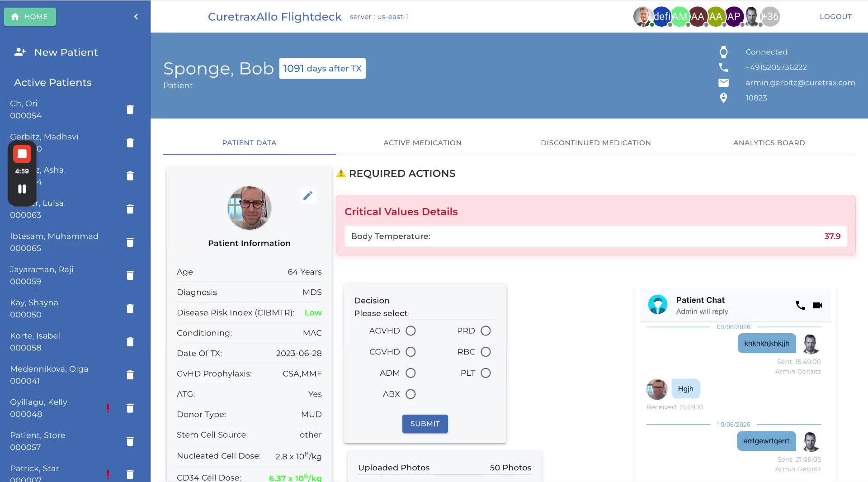Click the +36 more users avatar
Image resolution: width=868 pixels, height=482 pixels.
(770, 17)
